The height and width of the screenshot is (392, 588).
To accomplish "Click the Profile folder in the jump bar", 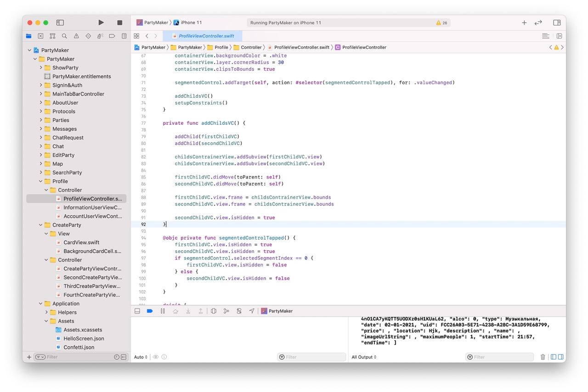I will 218,47.
